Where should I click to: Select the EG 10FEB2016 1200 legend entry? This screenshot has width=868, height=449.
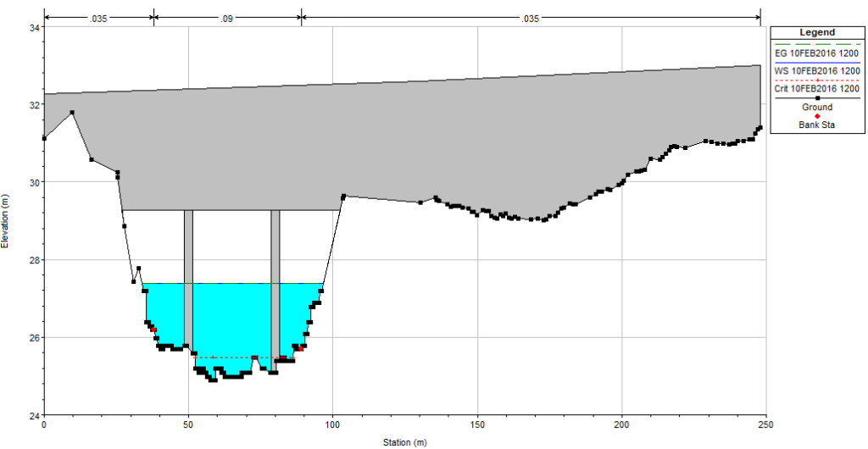(817, 53)
